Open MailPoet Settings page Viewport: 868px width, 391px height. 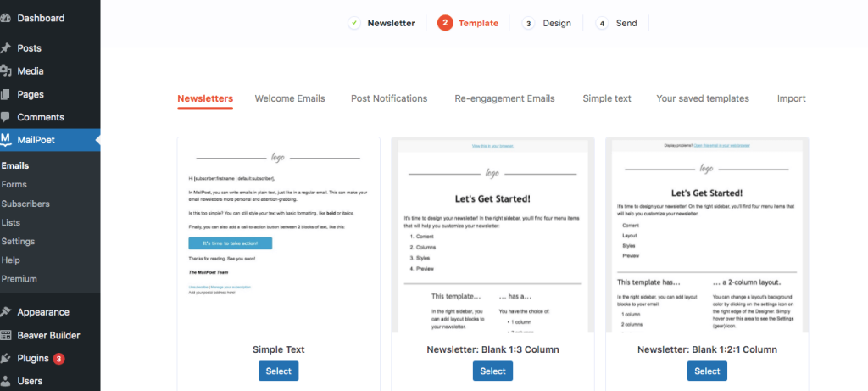click(x=19, y=242)
